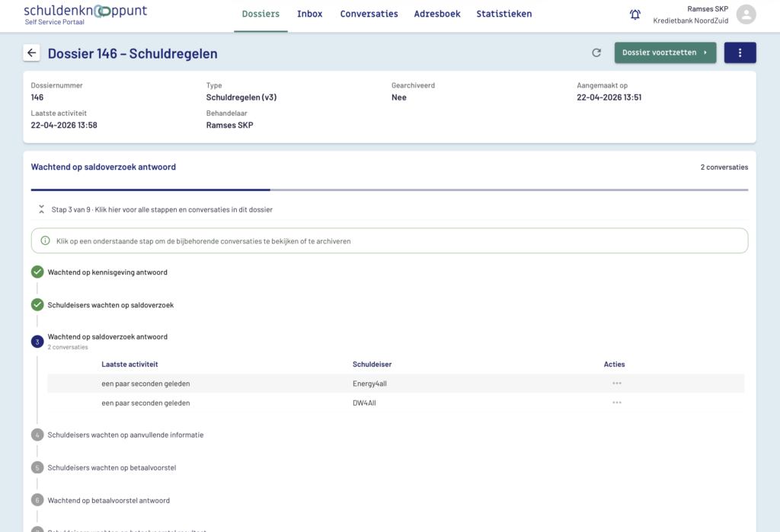Viewport: 780px width, 532px height.
Task: Select step 3 numbered circle
Action: pos(37,342)
